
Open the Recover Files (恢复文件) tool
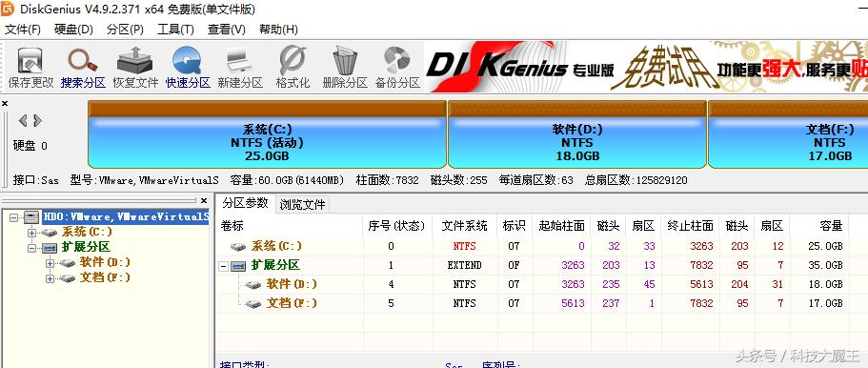[x=135, y=68]
